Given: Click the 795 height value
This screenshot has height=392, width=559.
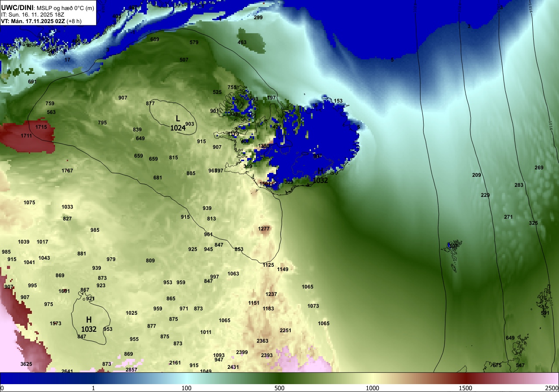Looking at the screenshot, I should (x=102, y=123).
